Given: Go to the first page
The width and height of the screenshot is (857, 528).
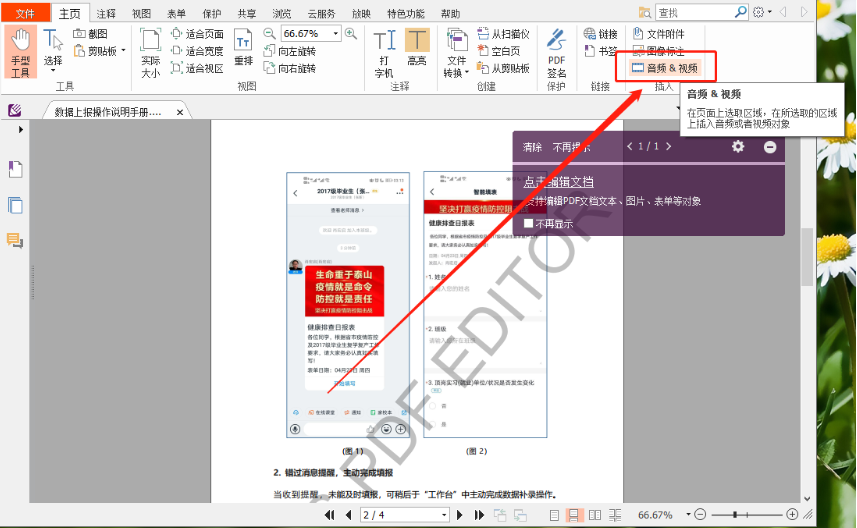Looking at the screenshot, I should [x=329, y=515].
